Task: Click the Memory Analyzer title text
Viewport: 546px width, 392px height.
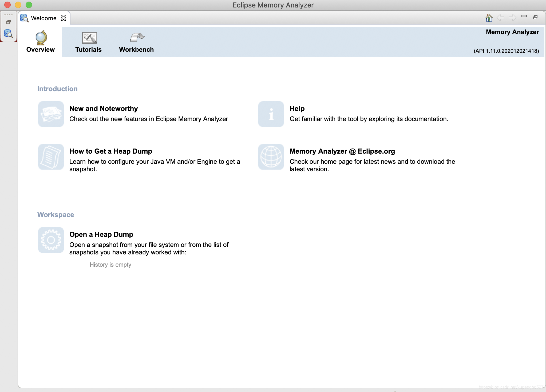Action: click(512, 32)
